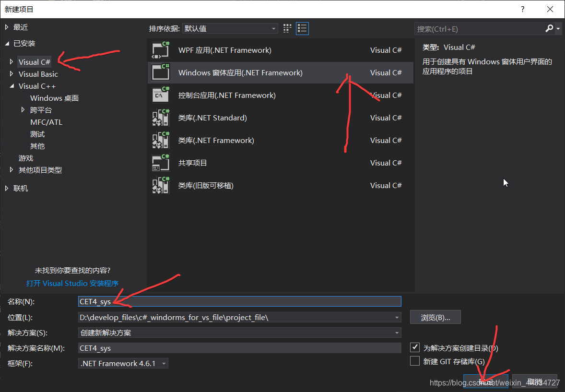Click the Windows Forms application template icon

160,72
